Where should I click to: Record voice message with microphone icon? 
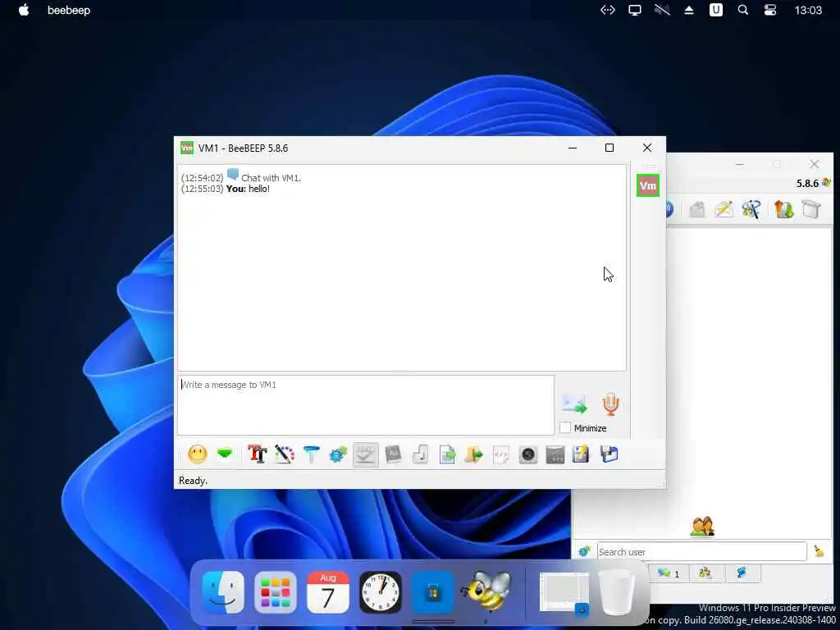click(x=610, y=404)
